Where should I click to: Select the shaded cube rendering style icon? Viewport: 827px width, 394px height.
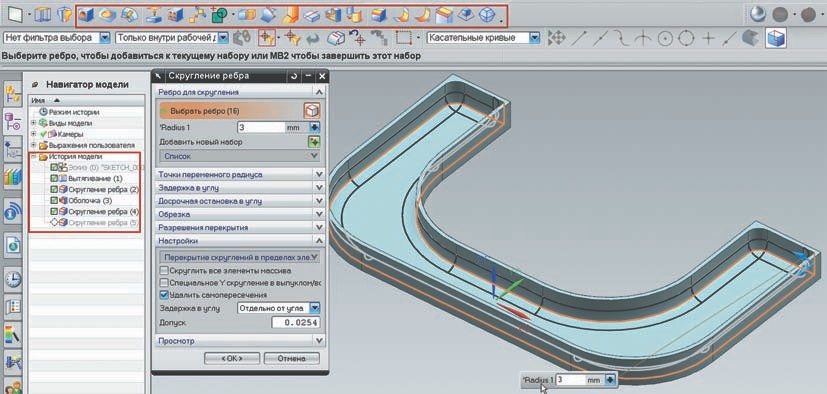point(776,38)
